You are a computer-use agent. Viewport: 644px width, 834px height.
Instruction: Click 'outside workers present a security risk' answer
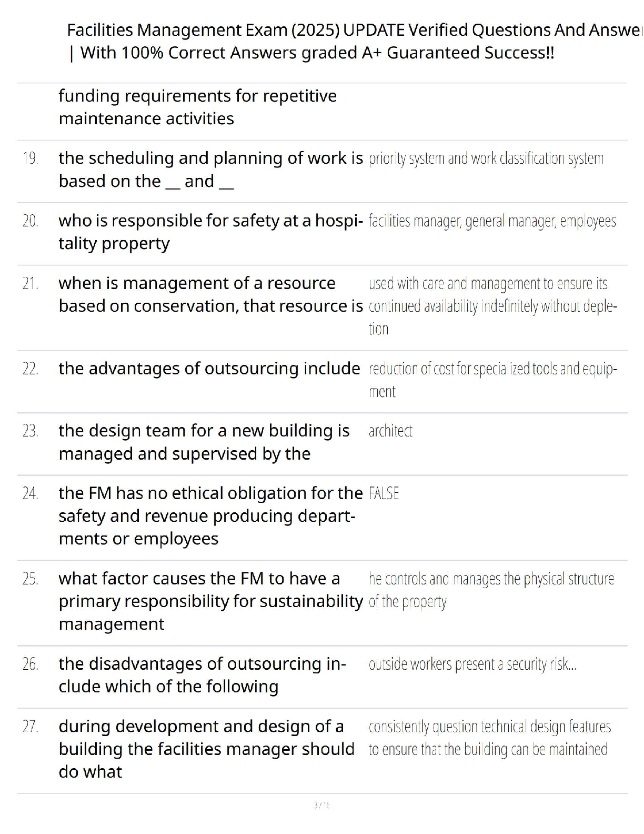pos(472,664)
